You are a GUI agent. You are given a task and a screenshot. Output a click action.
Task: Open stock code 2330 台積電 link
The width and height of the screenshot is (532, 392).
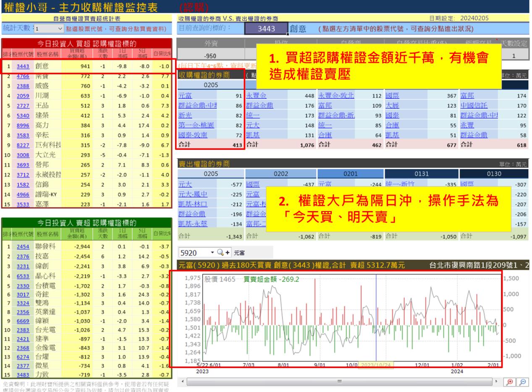click(x=23, y=285)
